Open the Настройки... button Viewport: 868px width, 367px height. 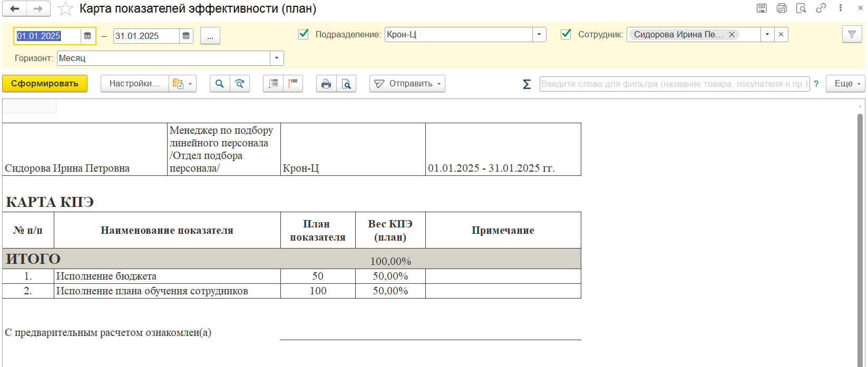click(x=134, y=84)
